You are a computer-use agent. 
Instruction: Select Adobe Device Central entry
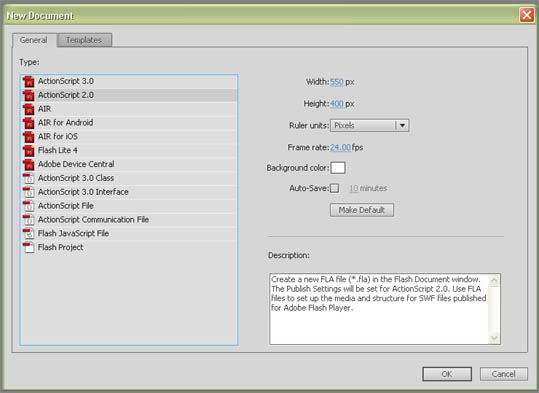click(129, 164)
